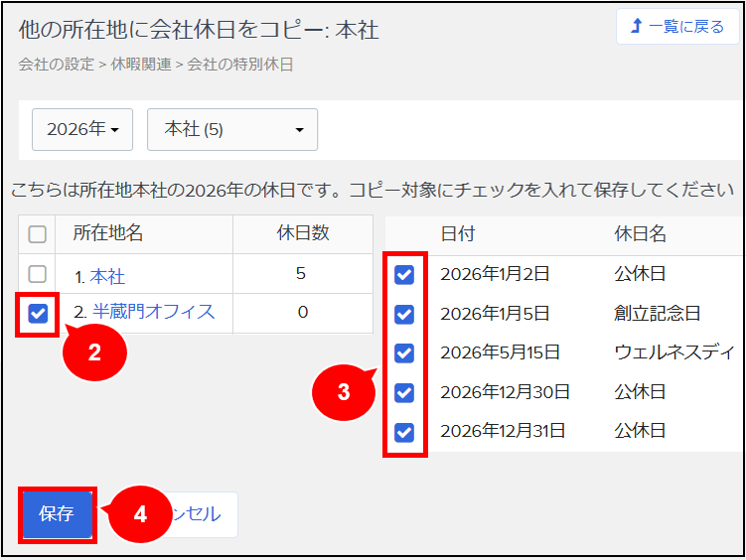Click the 日付 column header
746x560 pixels.
pyautogui.click(x=458, y=233)
